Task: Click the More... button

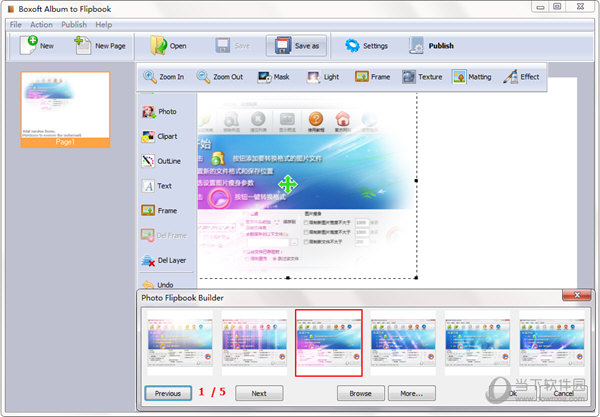Action: coord(412,393)
